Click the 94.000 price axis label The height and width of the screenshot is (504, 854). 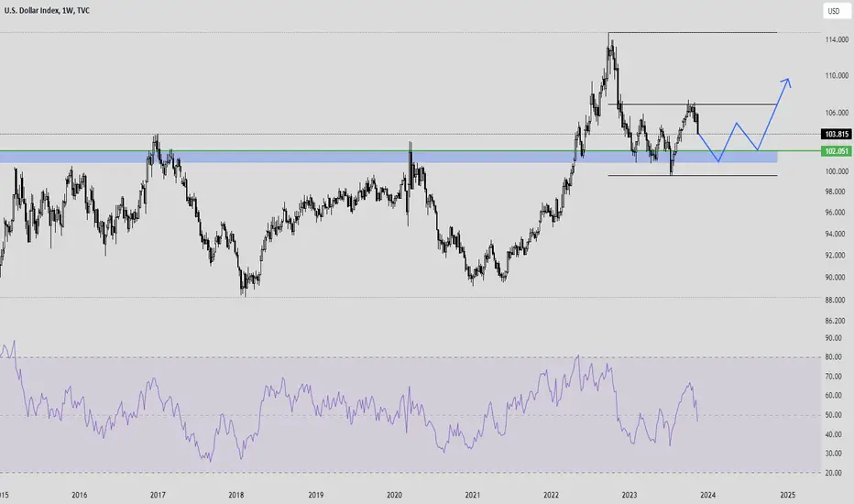pyautogui.click(x=836, y=235)
